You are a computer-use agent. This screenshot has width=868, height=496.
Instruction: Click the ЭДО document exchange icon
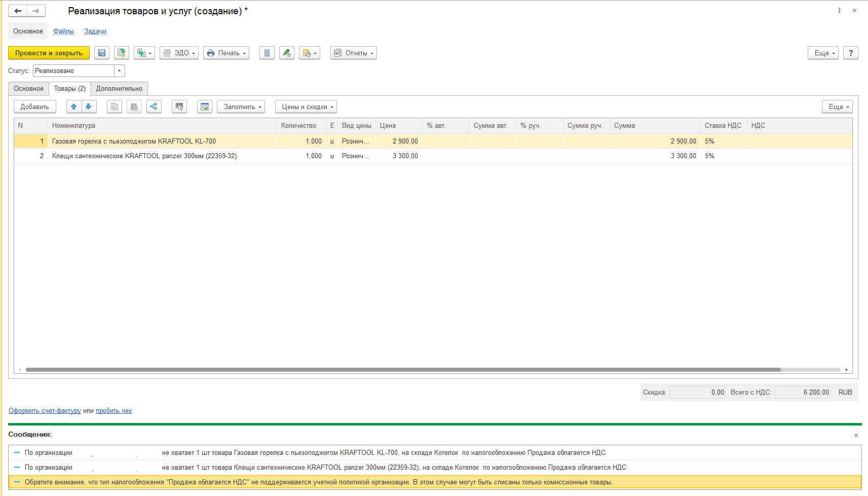click(x=167, y=53)
